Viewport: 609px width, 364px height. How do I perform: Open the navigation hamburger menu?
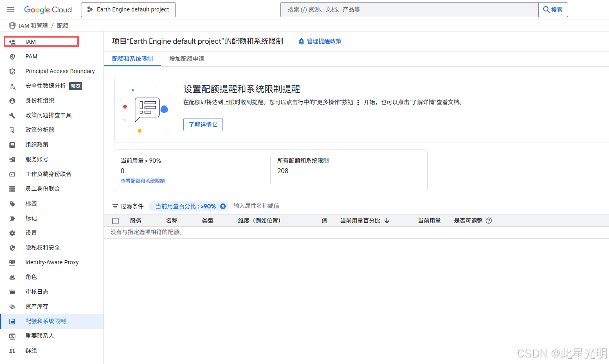click(11, 9)
